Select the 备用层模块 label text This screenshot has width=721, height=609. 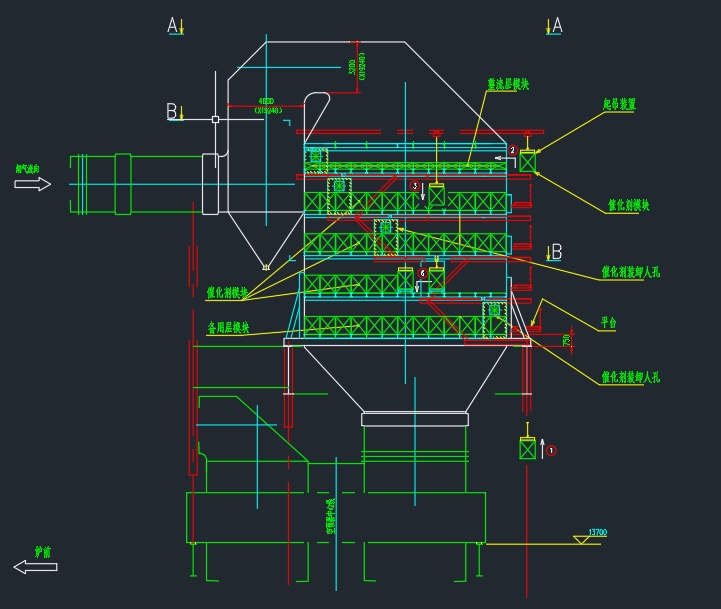pos(228,327)
